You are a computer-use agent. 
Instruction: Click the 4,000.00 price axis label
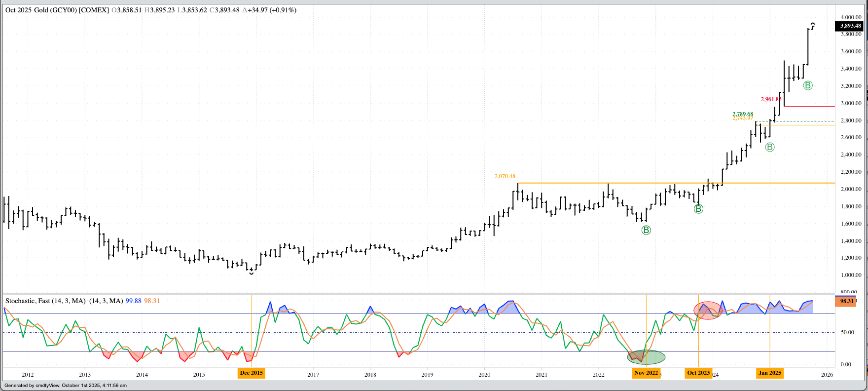[x=851, y=17]
